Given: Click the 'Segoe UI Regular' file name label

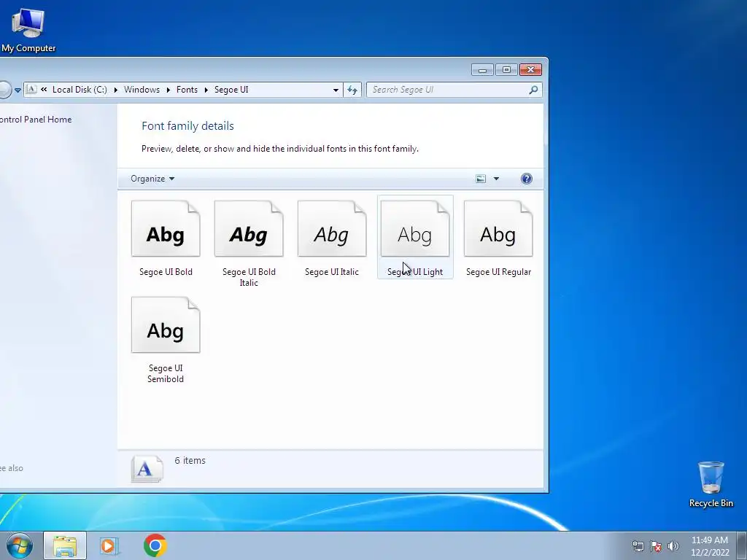Looking at the screenshot, I should coord(498,272).
